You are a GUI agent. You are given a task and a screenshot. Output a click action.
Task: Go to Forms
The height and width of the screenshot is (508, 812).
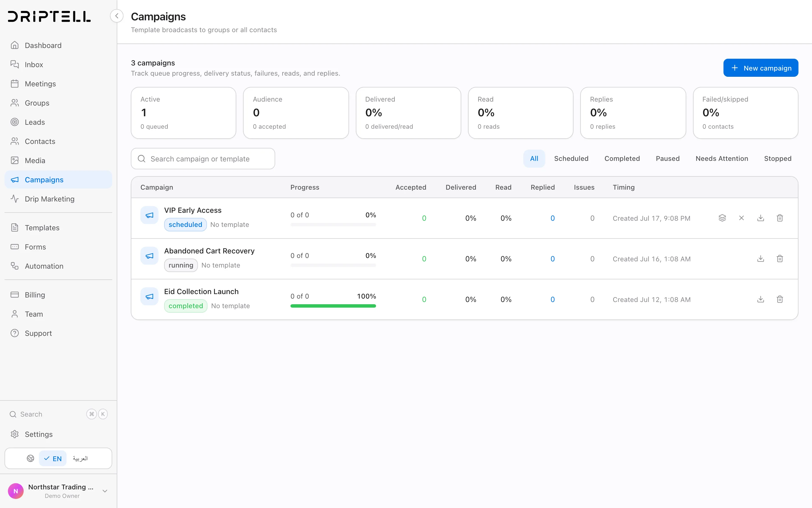point(58,247)
